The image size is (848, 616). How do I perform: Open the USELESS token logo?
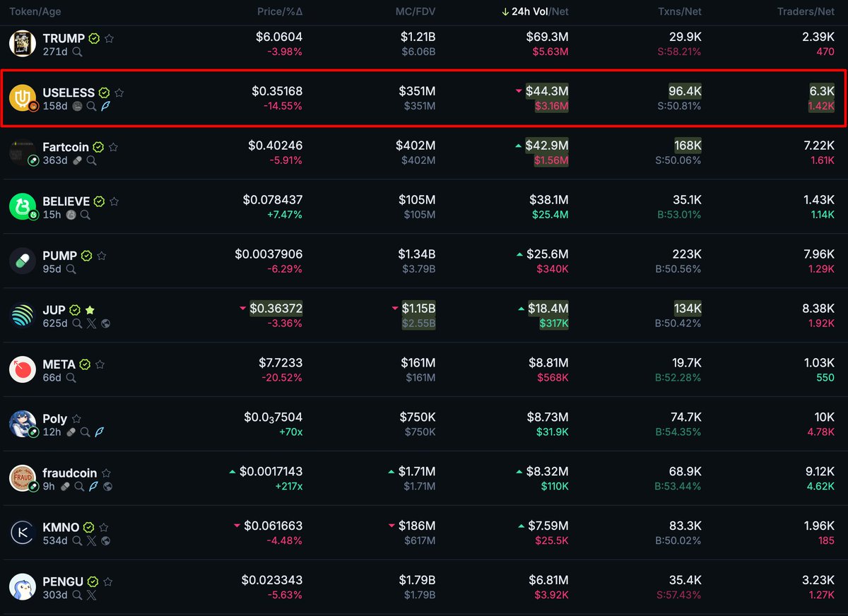pos(23,98)
